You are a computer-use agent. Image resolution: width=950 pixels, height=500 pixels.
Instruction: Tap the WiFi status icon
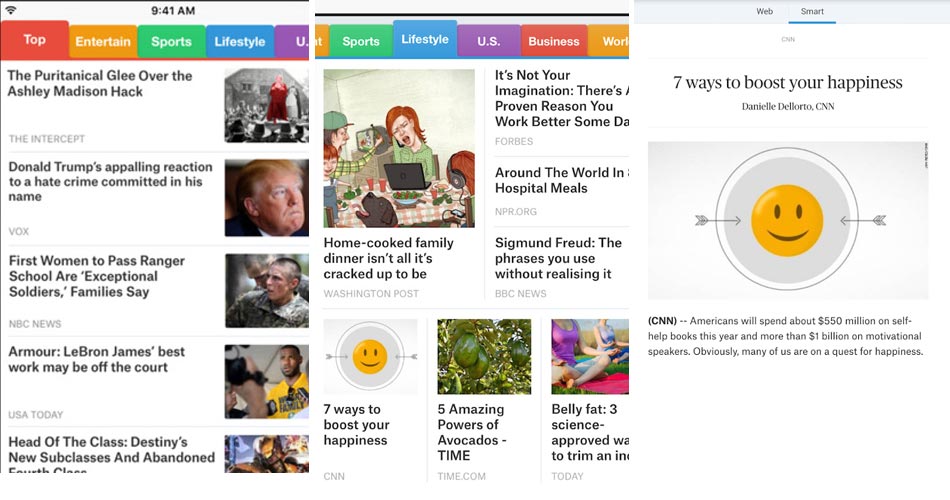pos(11,10)
